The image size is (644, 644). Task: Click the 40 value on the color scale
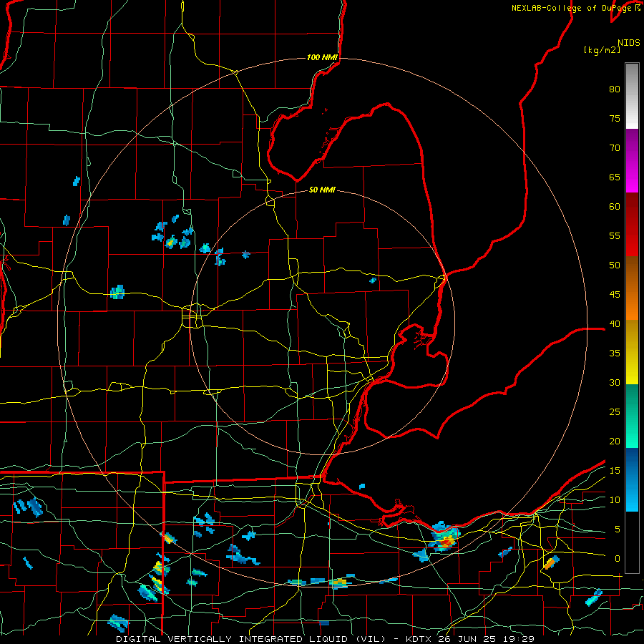click(615, 324)
